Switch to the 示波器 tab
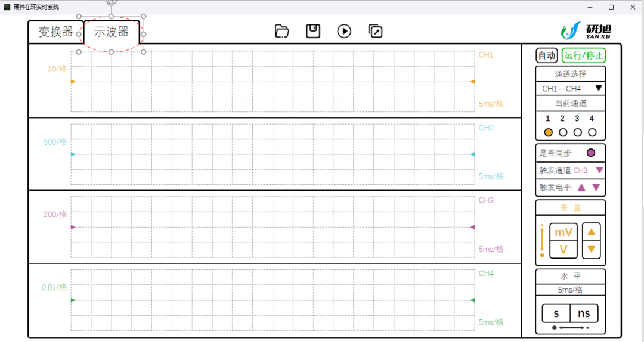The height and width of the screenshot is (342, 644). [x=112, y=32]
